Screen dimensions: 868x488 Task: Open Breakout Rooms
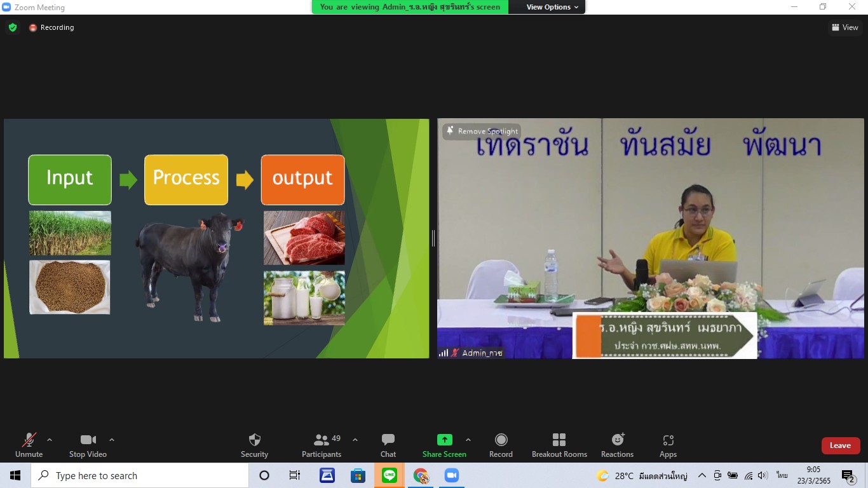pos(559,445)
